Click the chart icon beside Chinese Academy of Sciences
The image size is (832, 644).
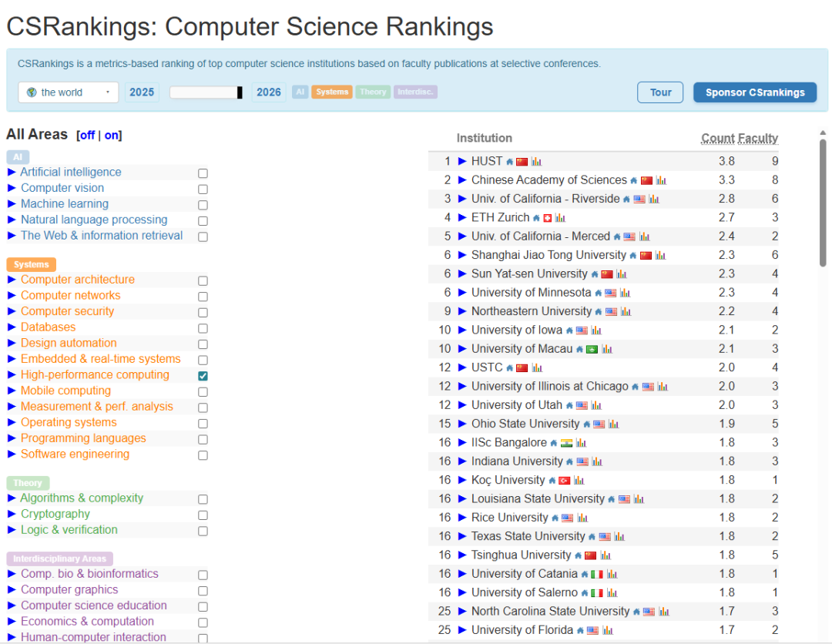click(x=661, y=180)
